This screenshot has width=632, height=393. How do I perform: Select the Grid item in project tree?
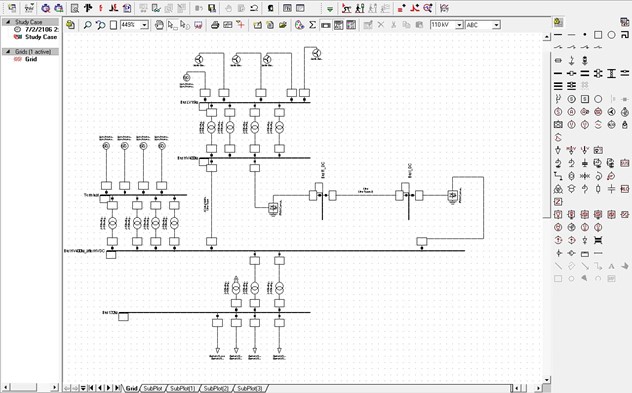pyautogui.click(x=31, y=59)
